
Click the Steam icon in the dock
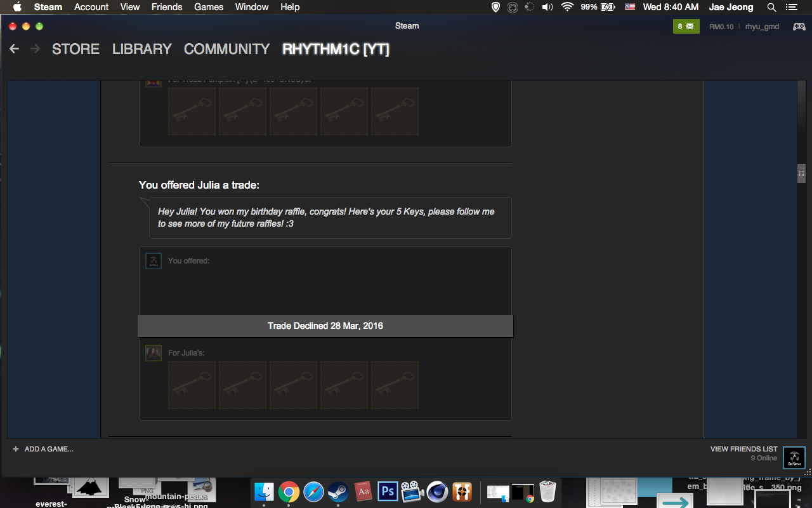point(338,491)
